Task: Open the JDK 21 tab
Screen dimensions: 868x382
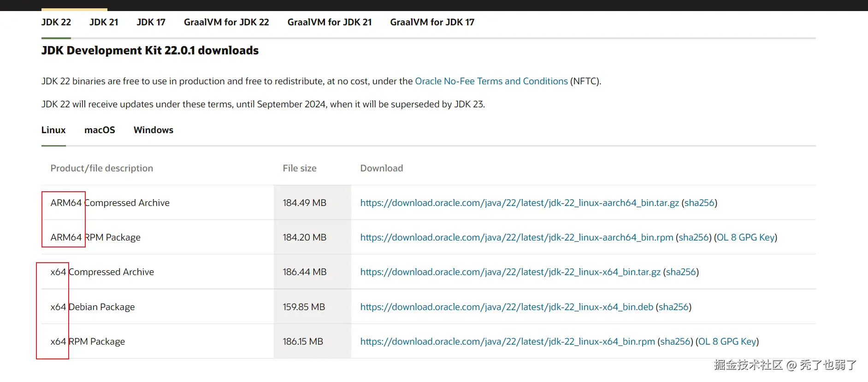Action: point(104,22)
